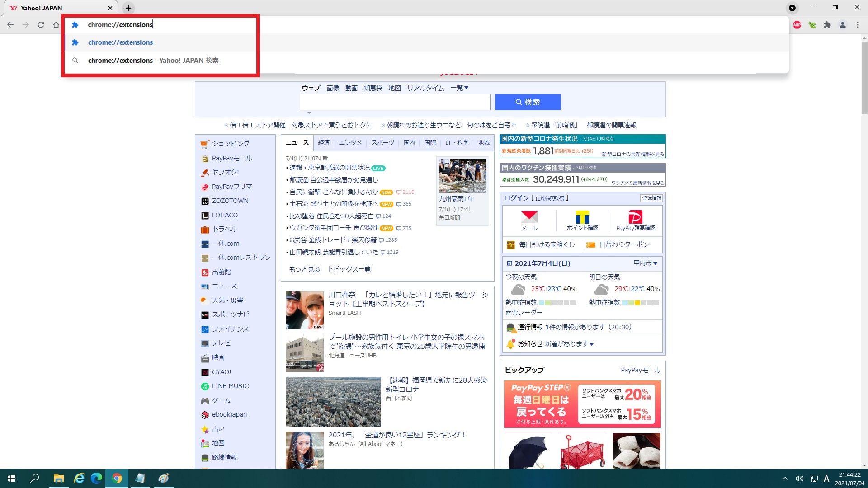Screen dimensions: 868x488
Task: Open ebookjapan in the sidebar
Action: click(229, 414)
